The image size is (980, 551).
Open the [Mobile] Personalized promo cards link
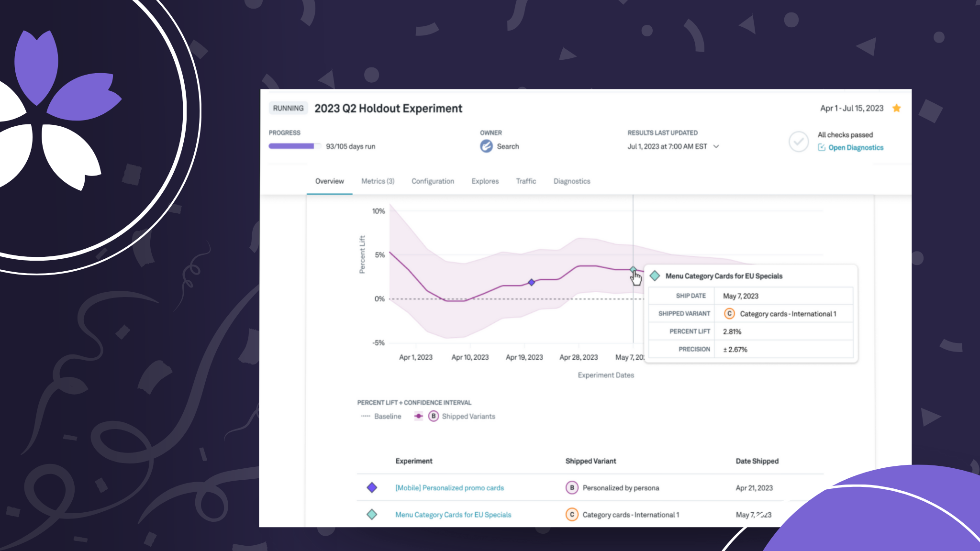click(x=449, y=488)
